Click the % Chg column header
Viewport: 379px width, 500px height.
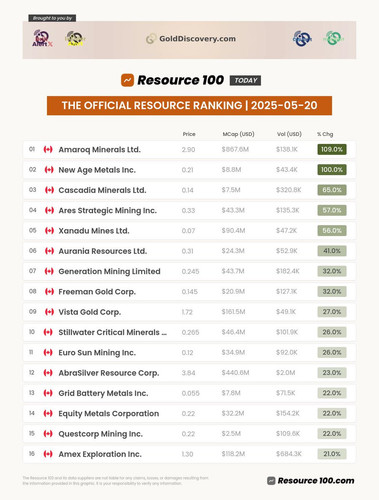point(325,134)
